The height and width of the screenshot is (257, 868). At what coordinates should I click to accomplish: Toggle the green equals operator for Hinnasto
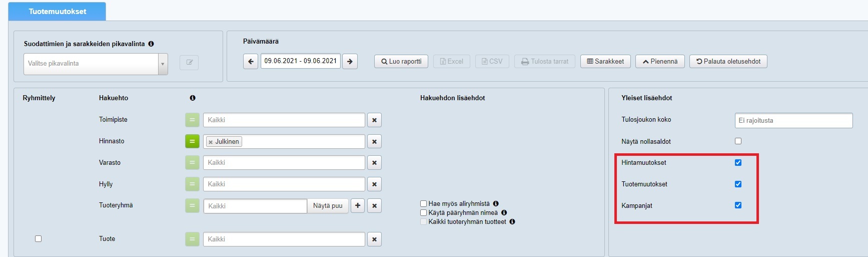(x=192, y=142)
